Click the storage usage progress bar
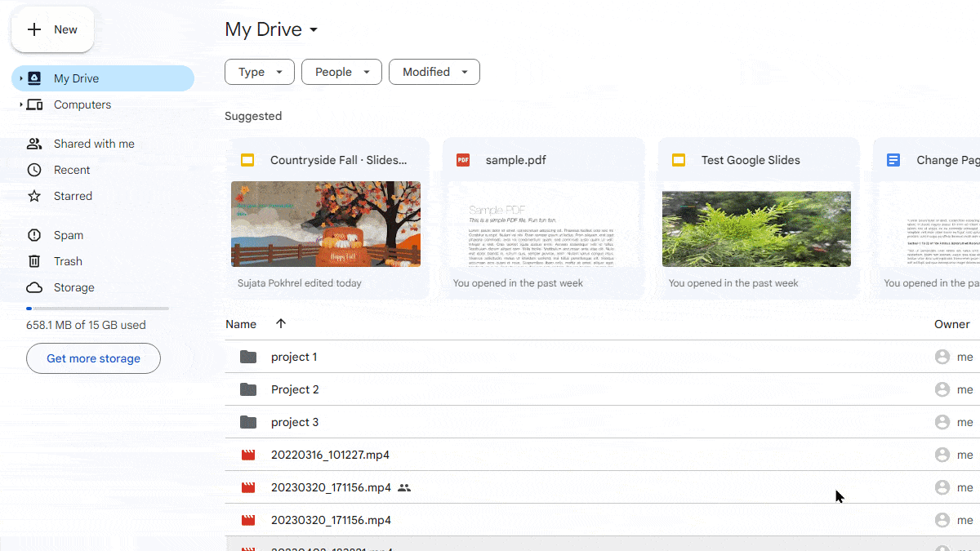The image size is (980, 551). click(97, 309)
